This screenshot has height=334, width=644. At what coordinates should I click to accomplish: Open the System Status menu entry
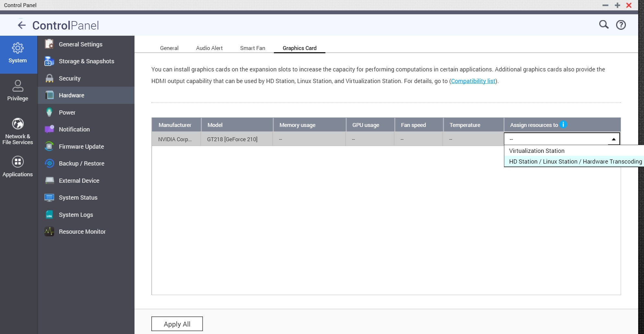(x=86, y=197)
